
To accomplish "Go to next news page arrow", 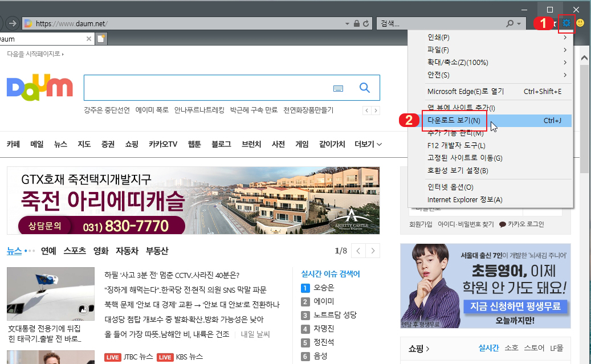I will click(373, 251).
